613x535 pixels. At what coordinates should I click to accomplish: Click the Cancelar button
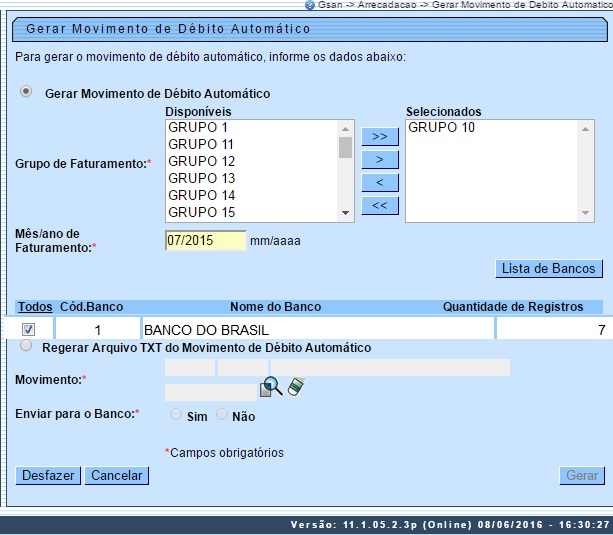[117, 476]
